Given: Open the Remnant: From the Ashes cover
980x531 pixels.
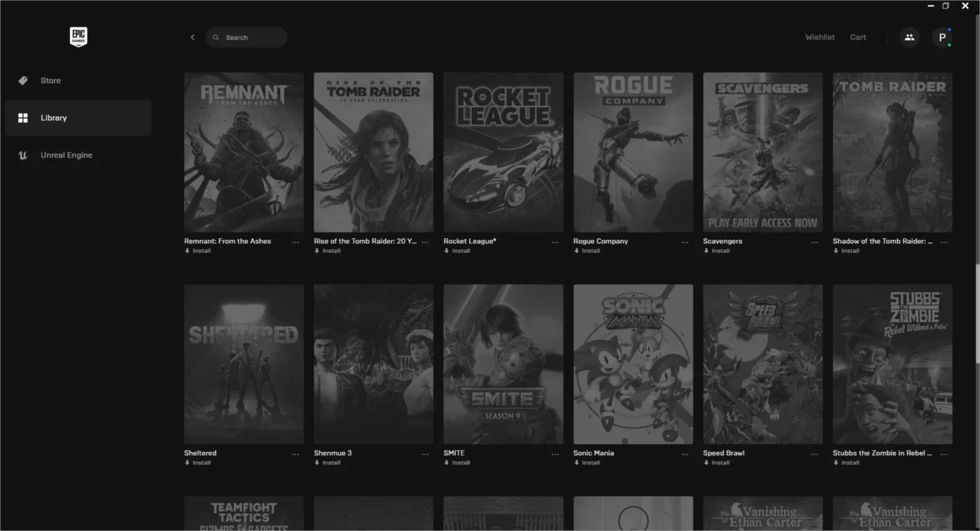Looking at the screenshot, I should [244, 152].
